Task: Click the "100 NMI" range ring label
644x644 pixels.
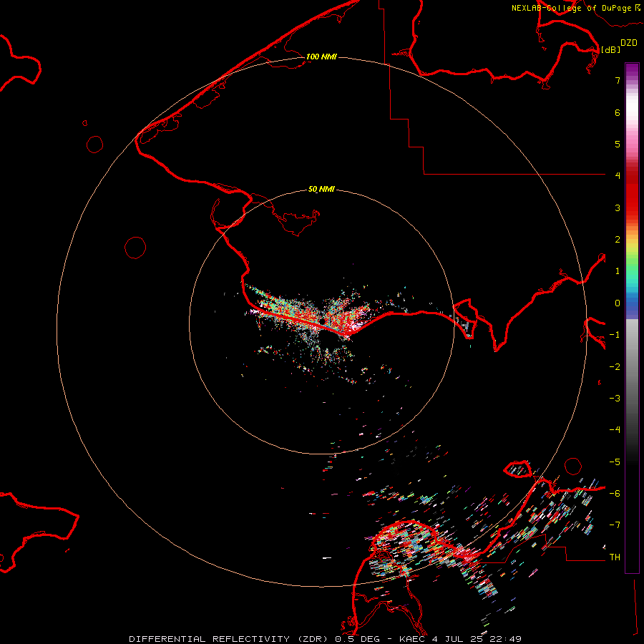Action: click(321, 57)
